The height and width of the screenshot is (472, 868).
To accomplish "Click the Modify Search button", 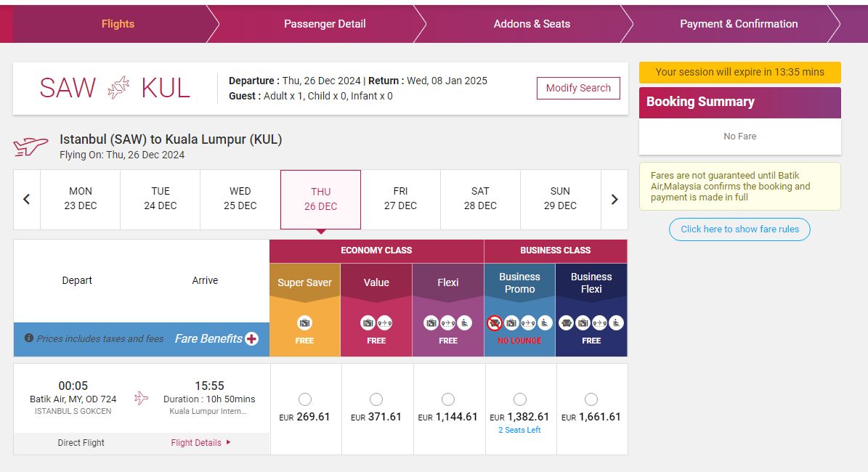I will pyautogui.click(x=578, y=88).
